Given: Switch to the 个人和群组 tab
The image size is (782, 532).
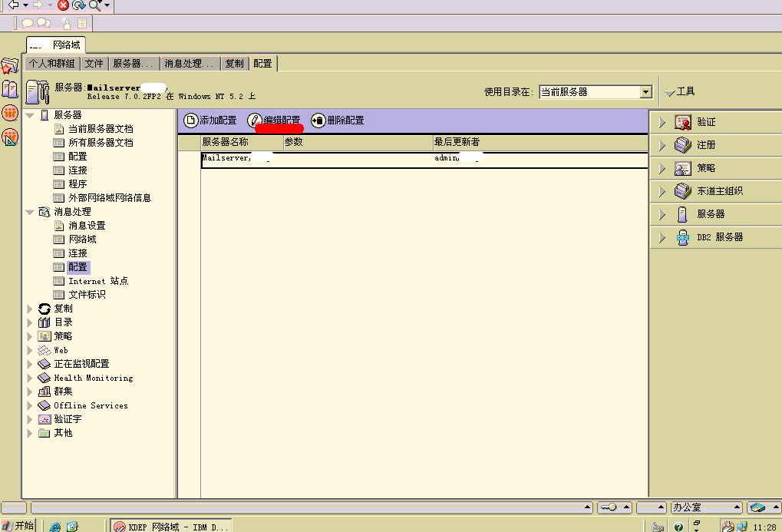Looking at the screenshot, I should (52, 64).
